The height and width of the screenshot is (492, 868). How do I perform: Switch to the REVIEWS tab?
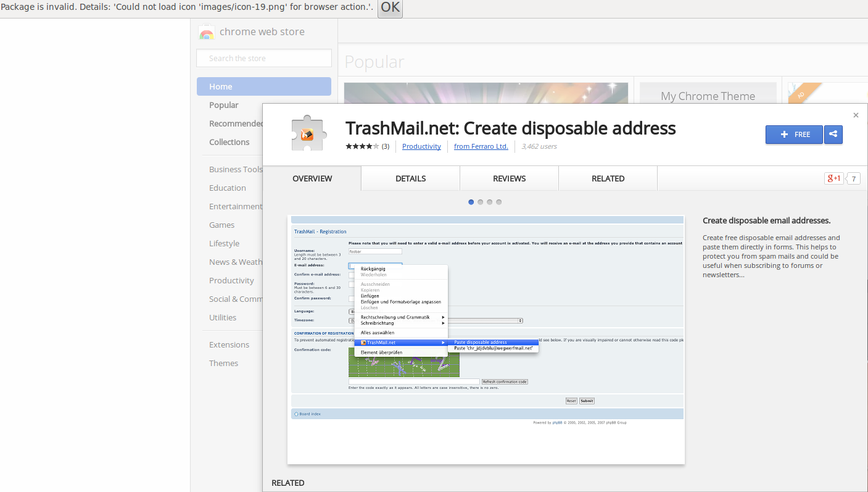coord(510,178)
